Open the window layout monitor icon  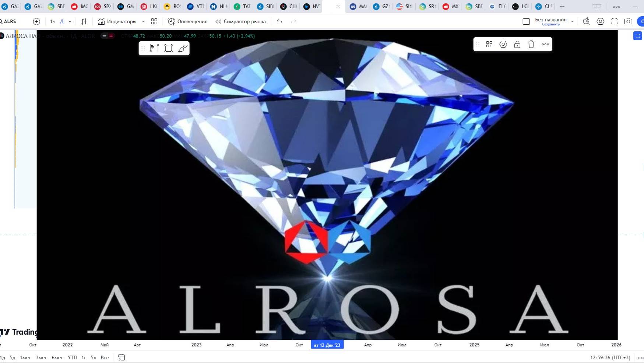tap(597, 6)
